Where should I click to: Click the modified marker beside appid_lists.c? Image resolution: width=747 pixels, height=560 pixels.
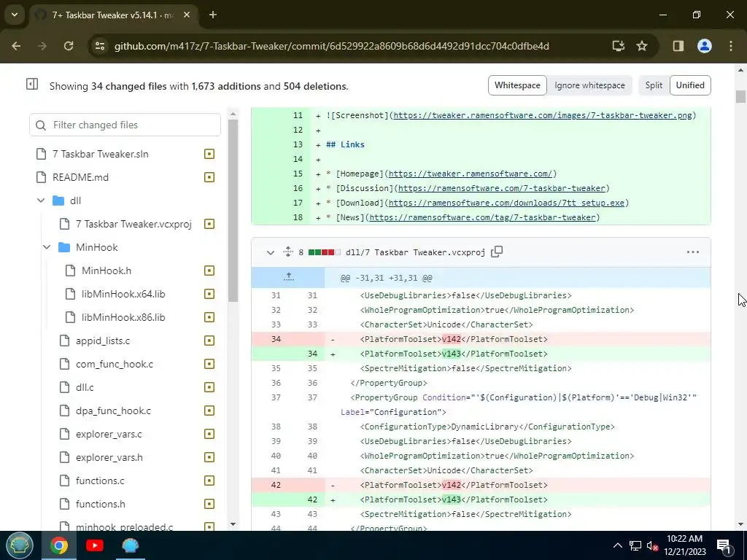pos(209,341)
